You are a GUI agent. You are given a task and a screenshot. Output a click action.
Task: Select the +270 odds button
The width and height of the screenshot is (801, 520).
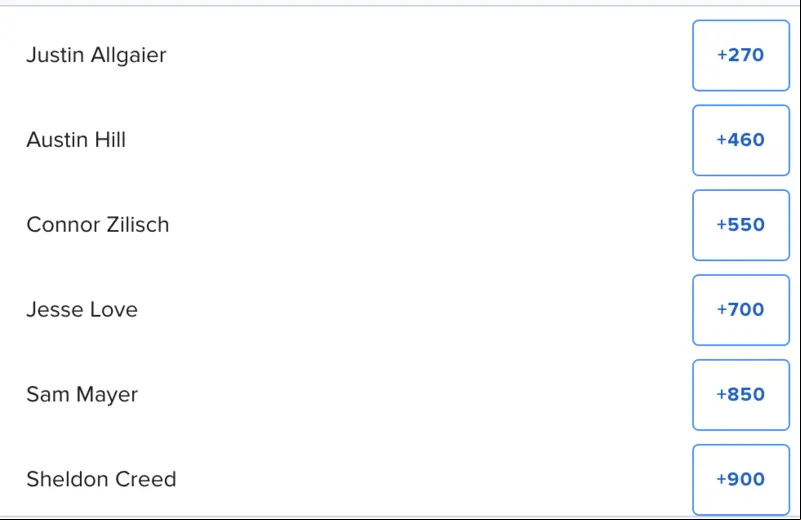point(741,55)
